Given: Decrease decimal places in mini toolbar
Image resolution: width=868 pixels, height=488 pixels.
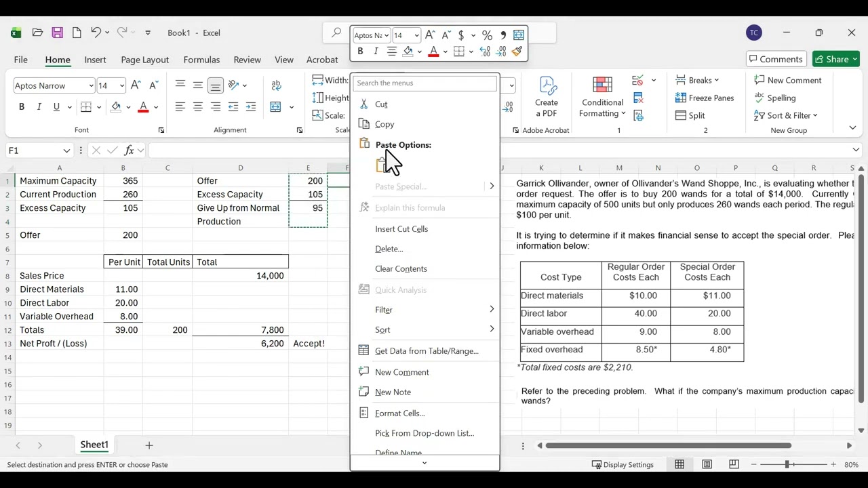Looking at the screenshot, I should click(502, 52).
